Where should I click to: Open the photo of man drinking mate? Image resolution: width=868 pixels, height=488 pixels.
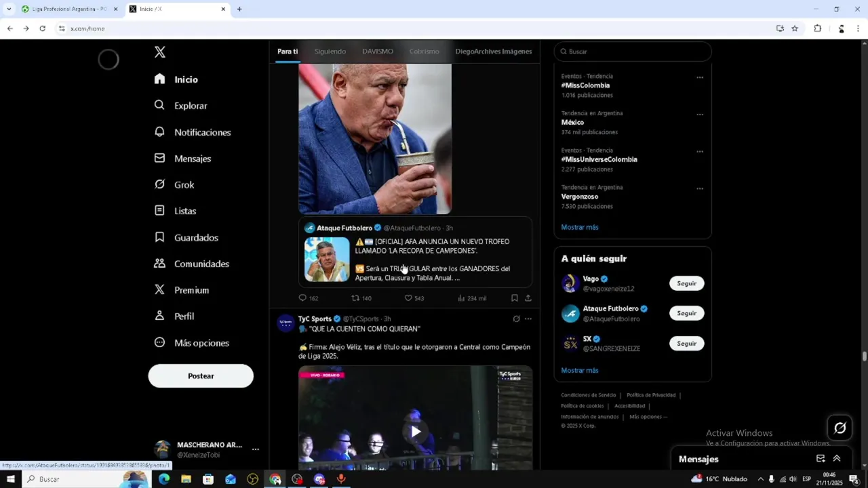pos(375,139)
